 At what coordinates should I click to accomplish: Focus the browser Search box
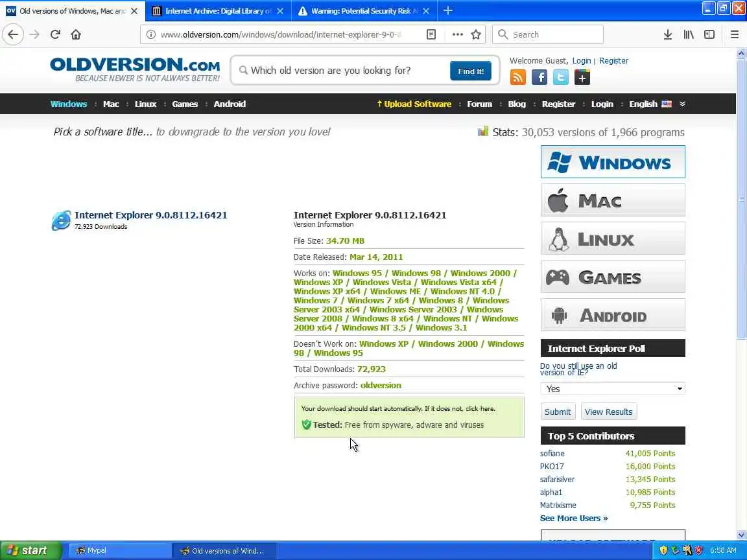pyautogui.click(x=547, y=34)
